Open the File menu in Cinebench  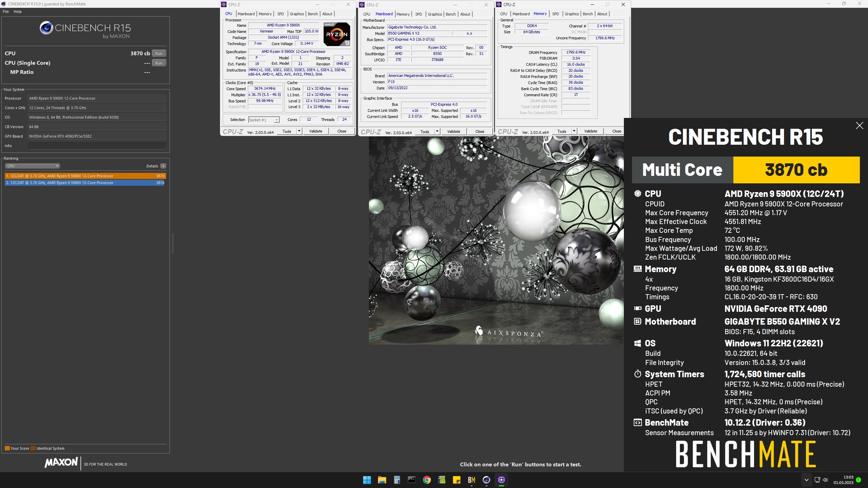pyautogui.click(x=6, y=12)
